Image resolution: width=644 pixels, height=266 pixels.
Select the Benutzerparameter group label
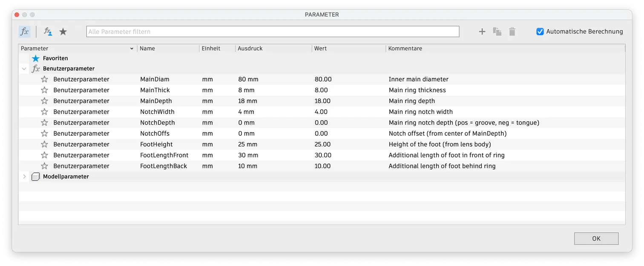[x=69, y=69]
